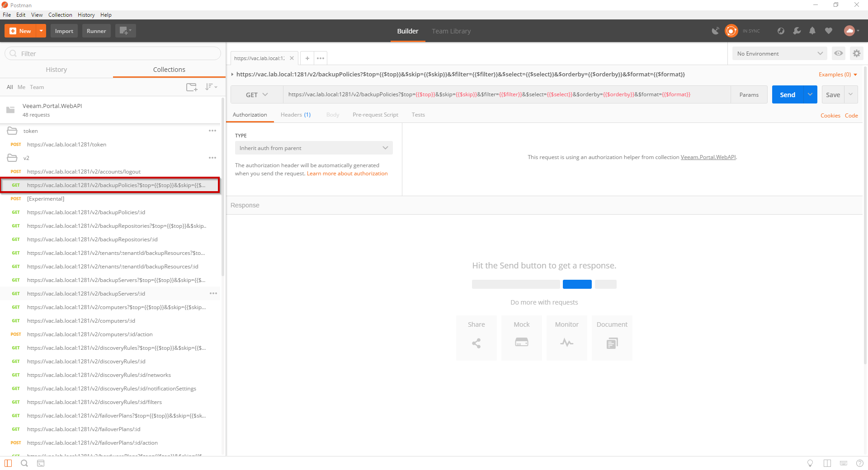Open the Send button dropdown arrow

coord(810,94)
